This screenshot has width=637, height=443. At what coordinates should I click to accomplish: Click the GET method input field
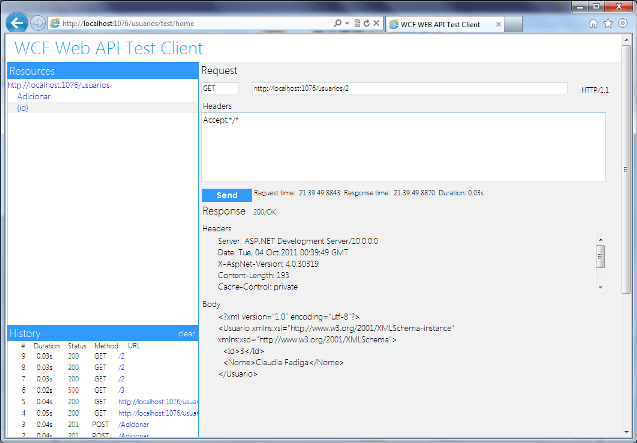[x=220, y=89]
